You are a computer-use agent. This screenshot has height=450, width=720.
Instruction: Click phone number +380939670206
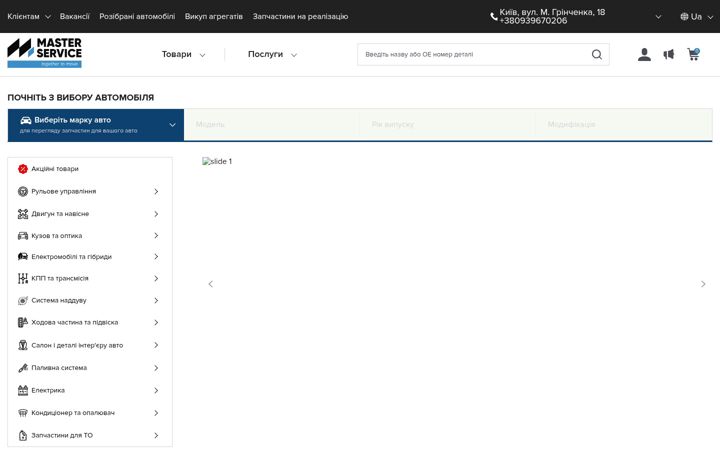tap(533, 21)
